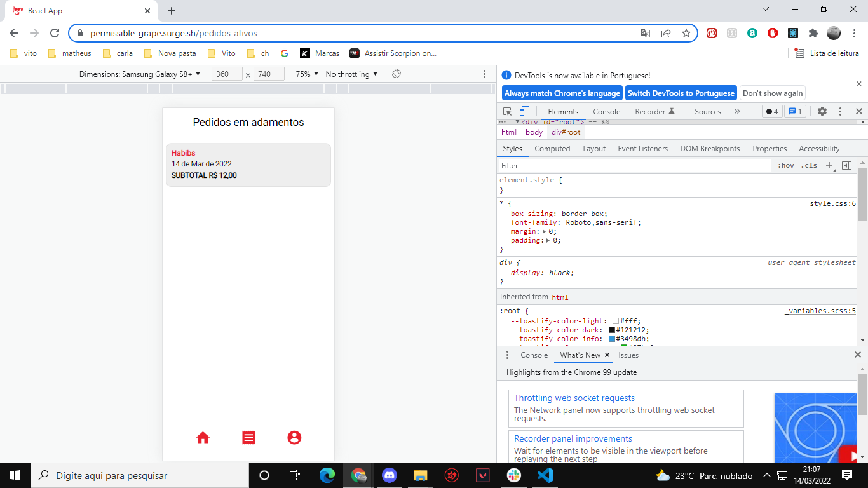Toggle the device toolbar icon
The image size is (868, 488).
pyautogui.click(x=523, y=111)
